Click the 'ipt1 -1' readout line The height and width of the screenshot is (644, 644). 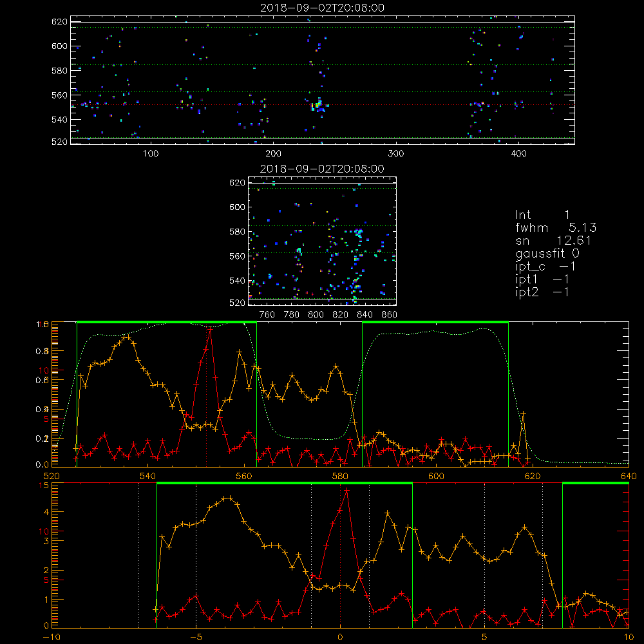[x=542, y=279]
